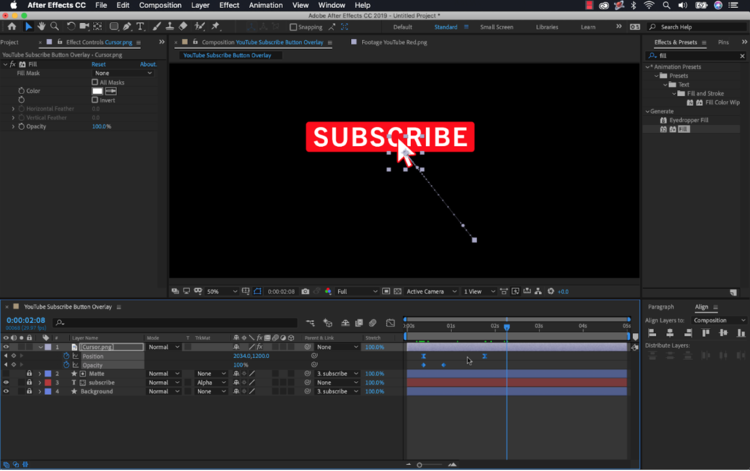Open the Effect menu
Screen dimensions: 750x471
coord(229,5)
